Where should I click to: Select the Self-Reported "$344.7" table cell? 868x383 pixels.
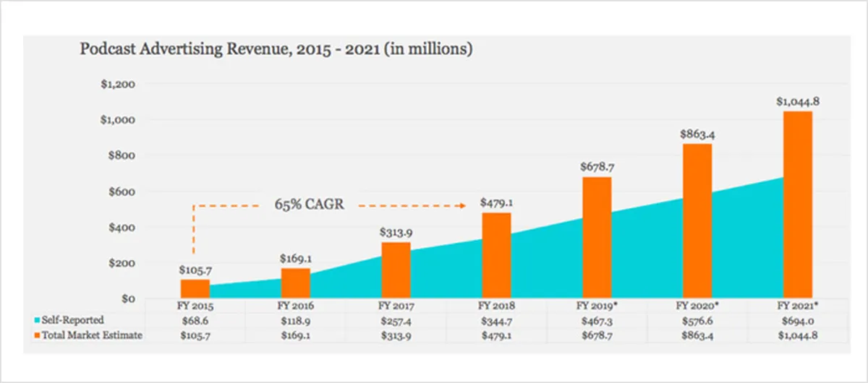[496, 320]
